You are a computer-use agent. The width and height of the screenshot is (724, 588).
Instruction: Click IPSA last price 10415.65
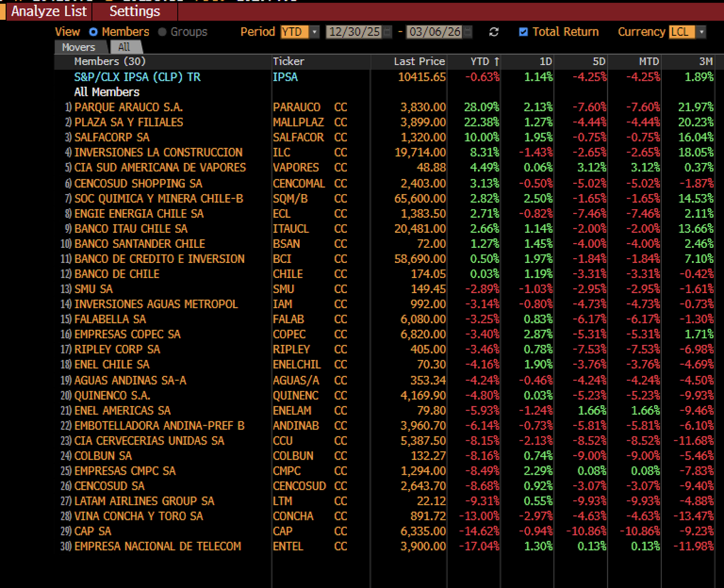tap(422, 77)
